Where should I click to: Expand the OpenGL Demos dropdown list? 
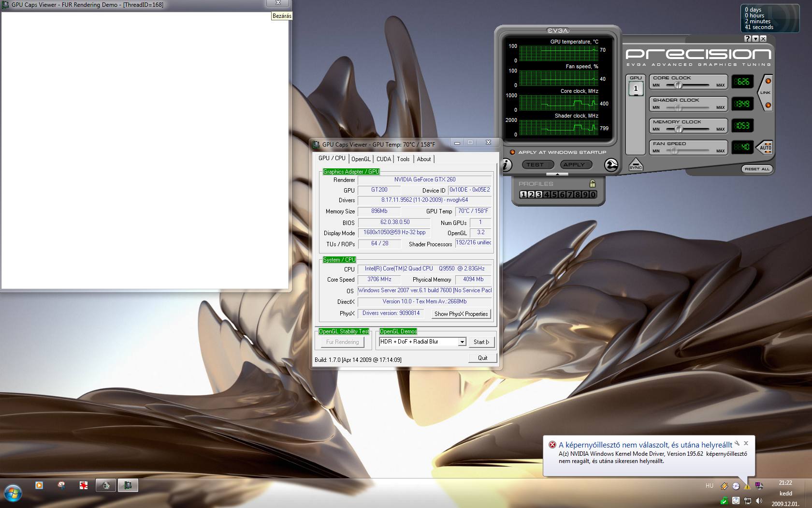tap(462, 342)
